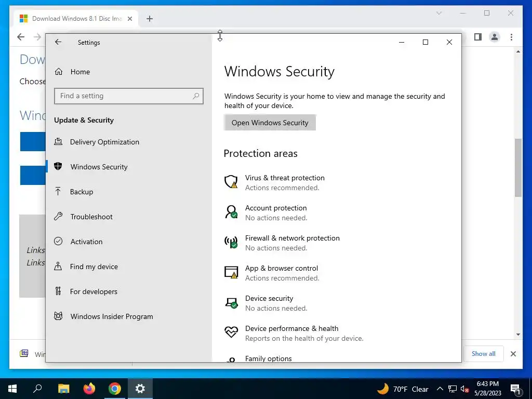Open Chrome's three-dot menu
Image resolution: width=532 pixels, height=399 pixels.
click(x=511, y=37)
